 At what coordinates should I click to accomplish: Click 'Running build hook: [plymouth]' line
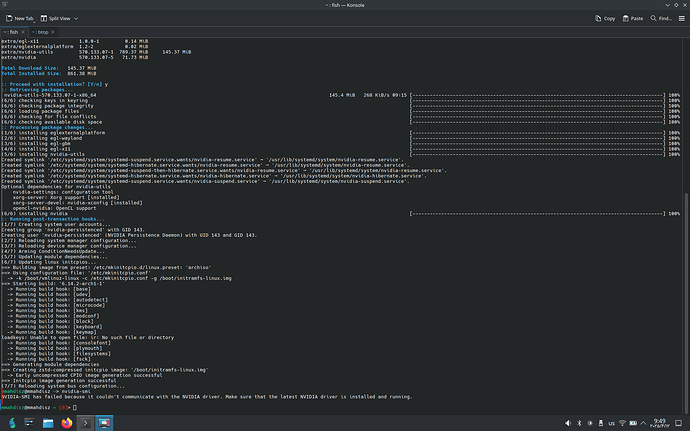click(x=55, y=348)
